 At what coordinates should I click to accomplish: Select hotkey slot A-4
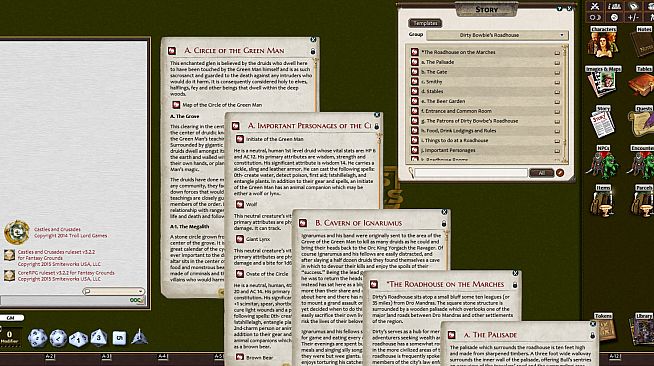click(163, 357)
